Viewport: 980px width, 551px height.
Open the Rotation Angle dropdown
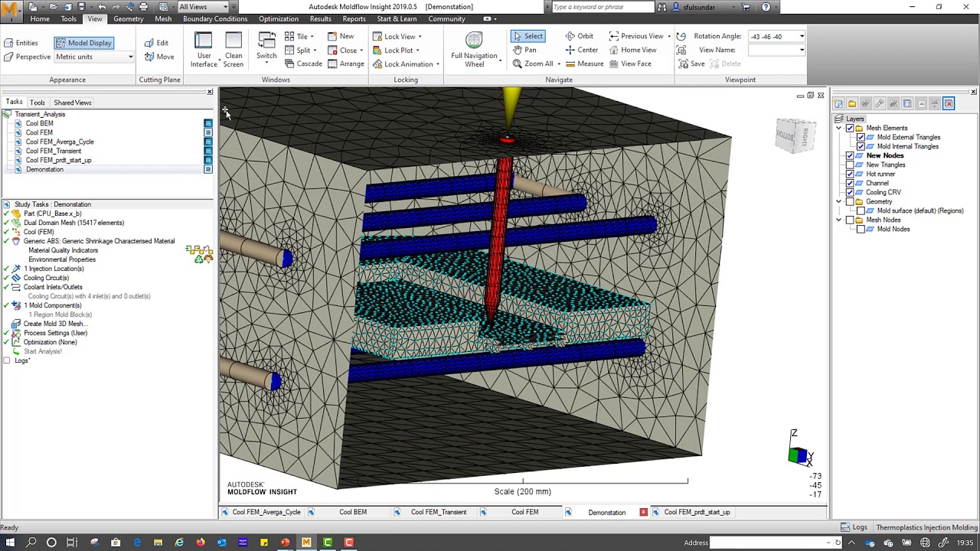click(x=802, y=36)
